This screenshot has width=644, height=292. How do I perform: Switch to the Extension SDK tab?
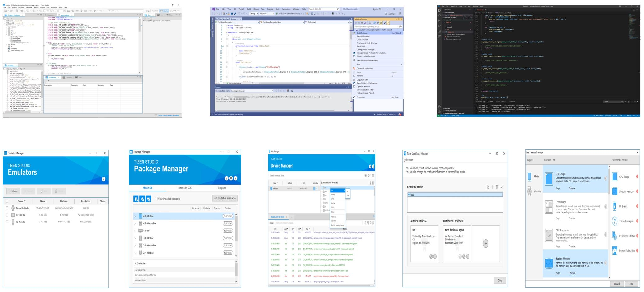click(185, 188)
